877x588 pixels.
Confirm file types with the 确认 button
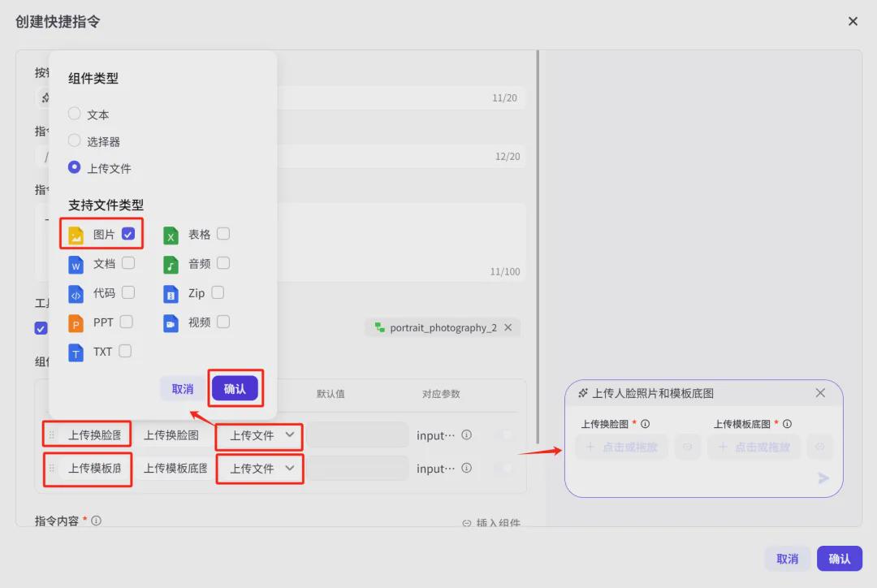pyautogui.click(x=235, y=388)
